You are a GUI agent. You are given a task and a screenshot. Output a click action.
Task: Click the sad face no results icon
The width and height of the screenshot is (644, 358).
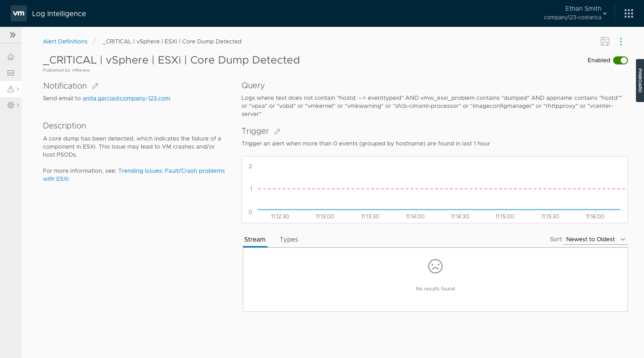435,266
